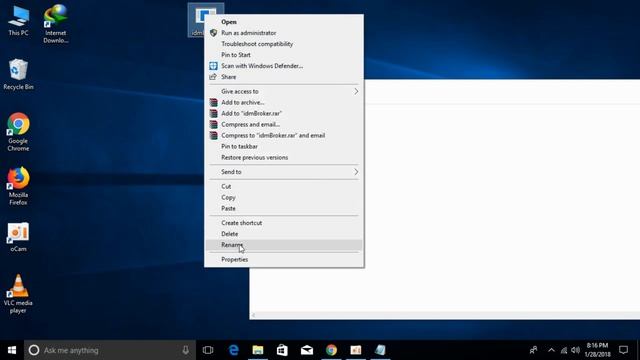Viewport: 640px width, 360px height.
Task: Open Action Center notifications icon
Action: 623,350
